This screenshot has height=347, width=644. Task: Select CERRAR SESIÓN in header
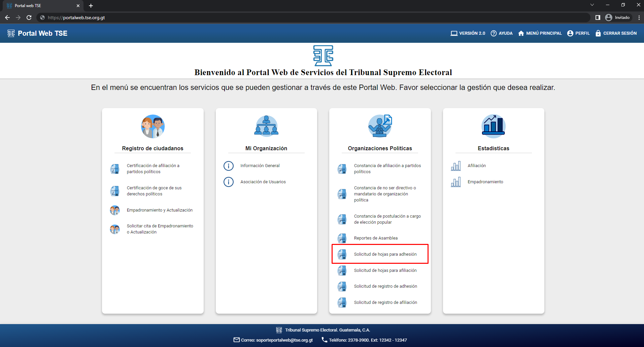[x=616, y=33]
